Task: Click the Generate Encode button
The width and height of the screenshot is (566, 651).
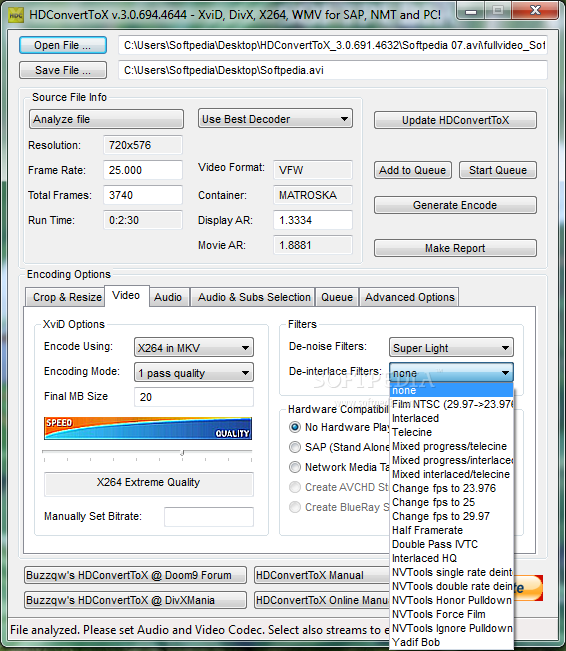Action: pos(455,205)
